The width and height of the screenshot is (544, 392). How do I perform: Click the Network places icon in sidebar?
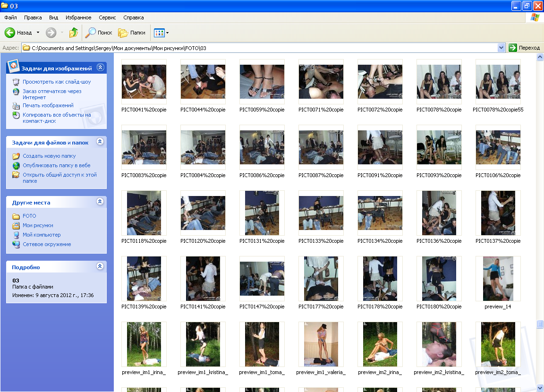16,244
